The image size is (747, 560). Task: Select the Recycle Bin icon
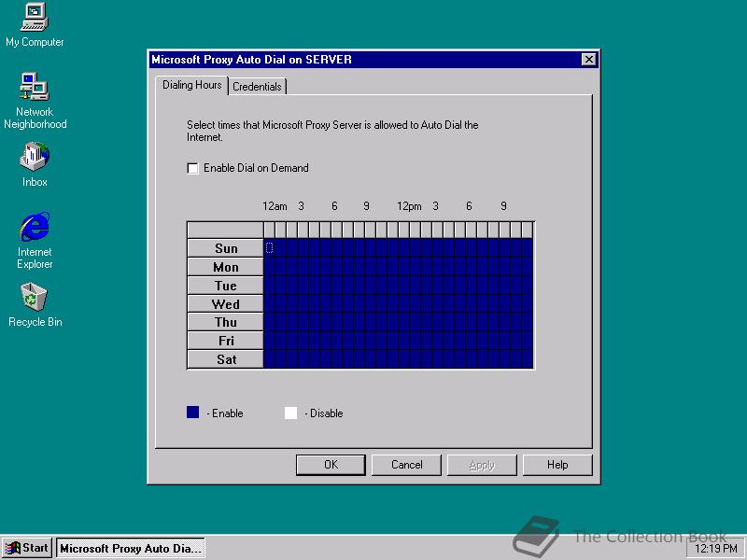pyautogui.click(x=35, y=305)
